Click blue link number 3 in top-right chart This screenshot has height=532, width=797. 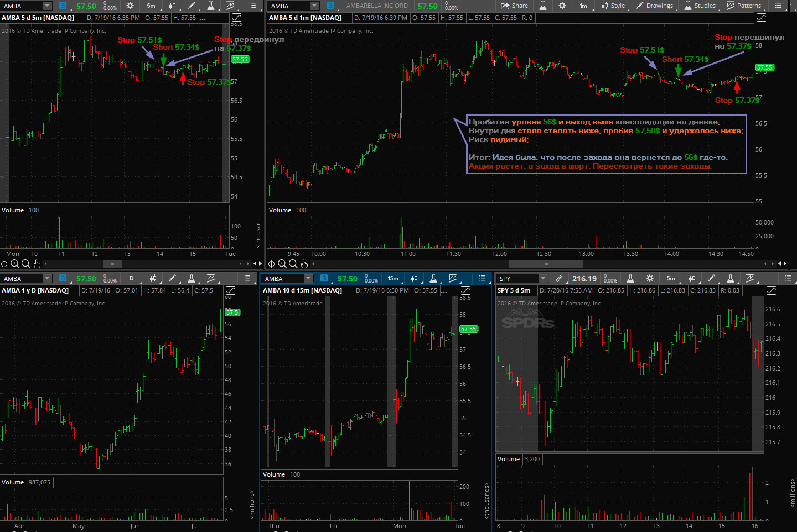point(330,6)
